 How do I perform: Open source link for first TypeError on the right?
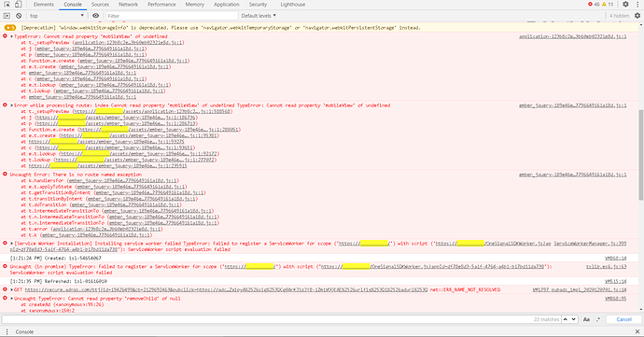pos(572,36)
